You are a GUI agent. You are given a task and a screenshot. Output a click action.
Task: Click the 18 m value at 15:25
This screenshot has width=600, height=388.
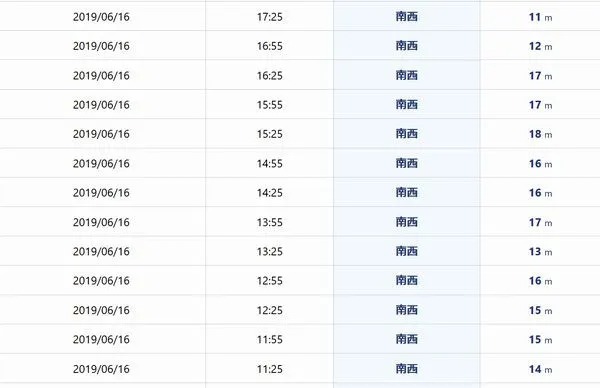pos(540,134)
